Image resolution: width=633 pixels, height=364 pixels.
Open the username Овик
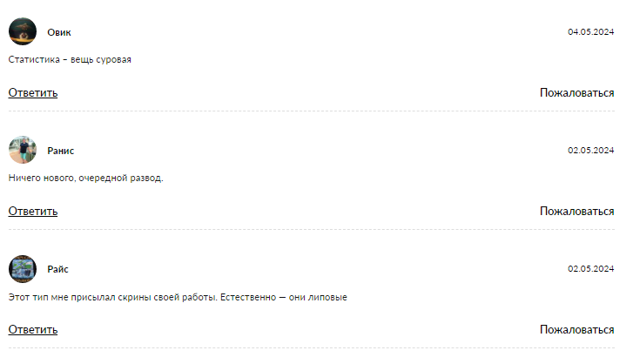coord(59,32)
